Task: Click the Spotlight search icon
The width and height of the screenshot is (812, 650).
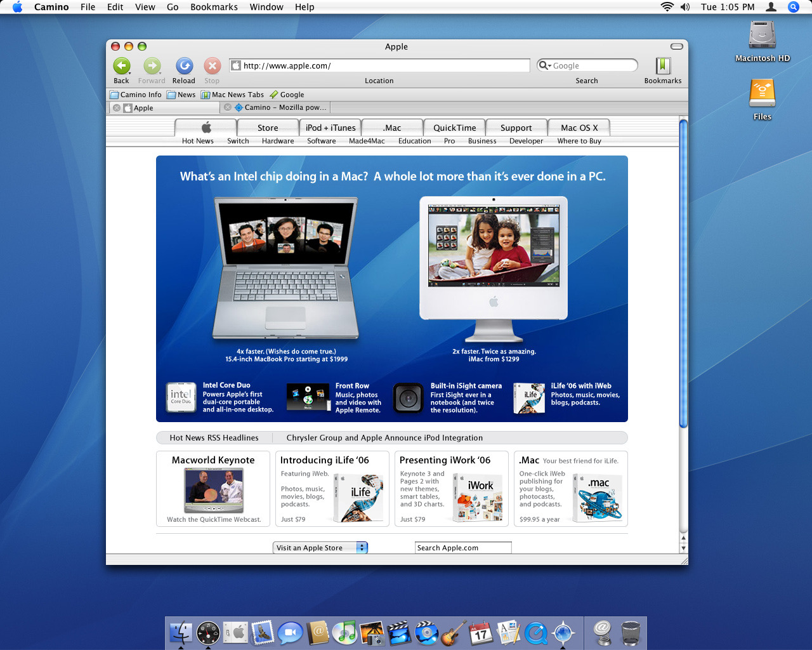Action: [793, 7]
